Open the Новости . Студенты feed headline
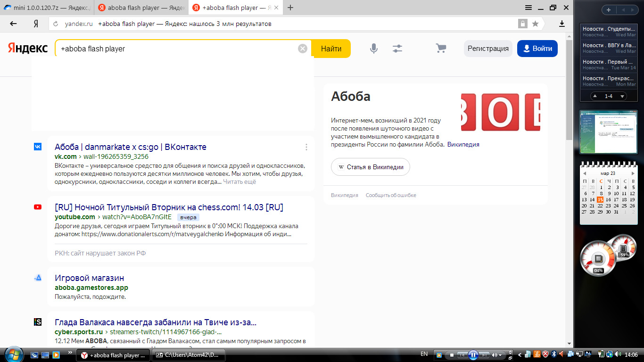The width and height of the screenshot is (644, 362). point(609,32)
